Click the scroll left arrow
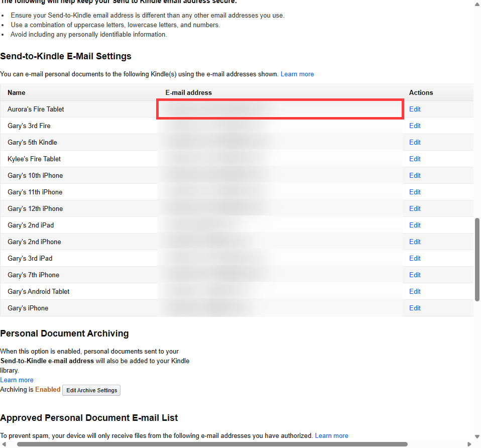 (x=4, y=444)
